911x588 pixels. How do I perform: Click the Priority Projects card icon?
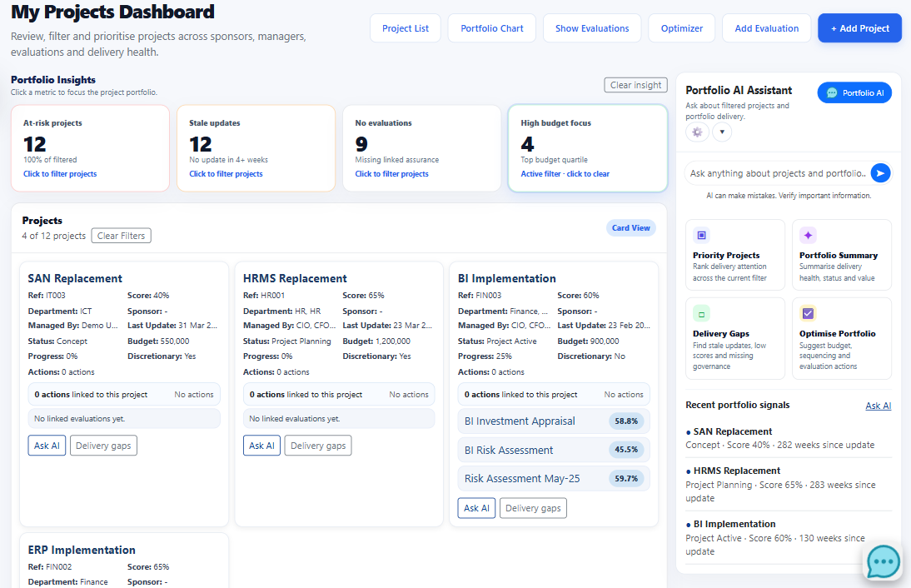click(701, 235)
